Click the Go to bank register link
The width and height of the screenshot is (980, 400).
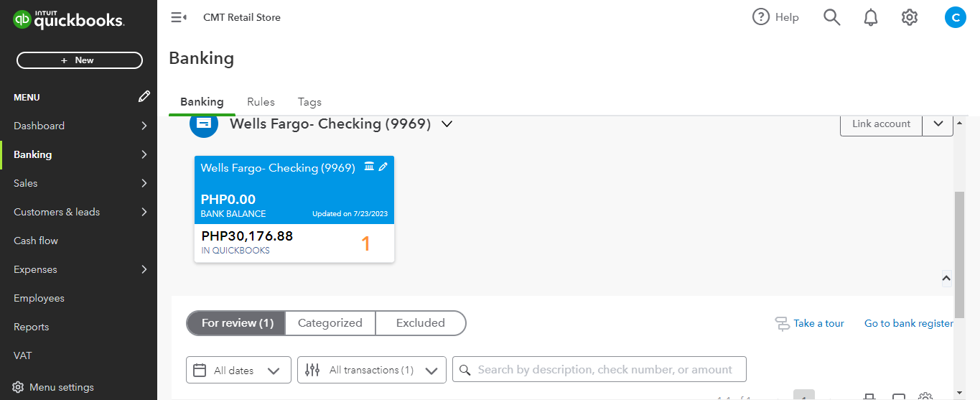pyautogui.click(x=908, y=323)
